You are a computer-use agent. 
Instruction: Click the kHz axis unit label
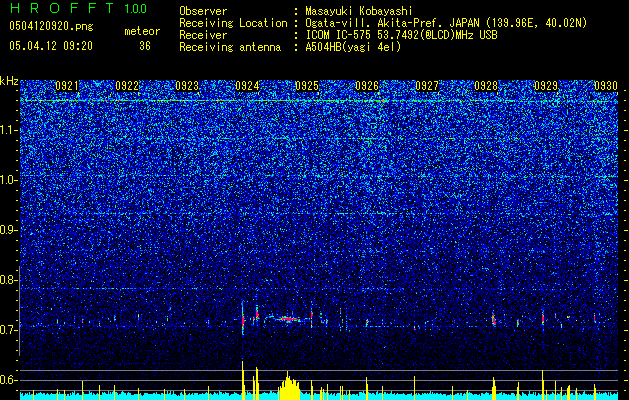pos(9,81)
